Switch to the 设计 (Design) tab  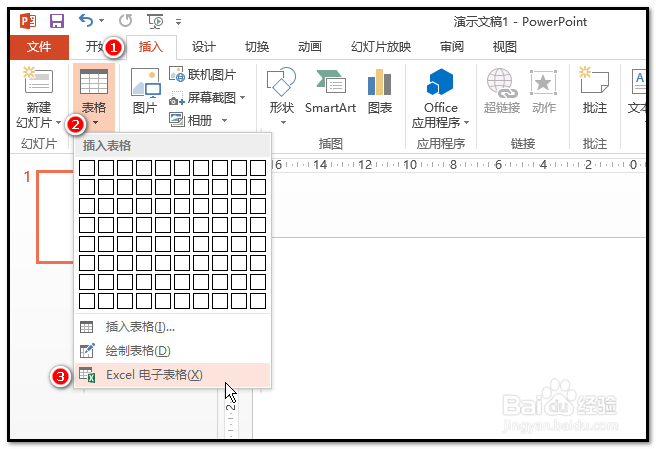204,47
